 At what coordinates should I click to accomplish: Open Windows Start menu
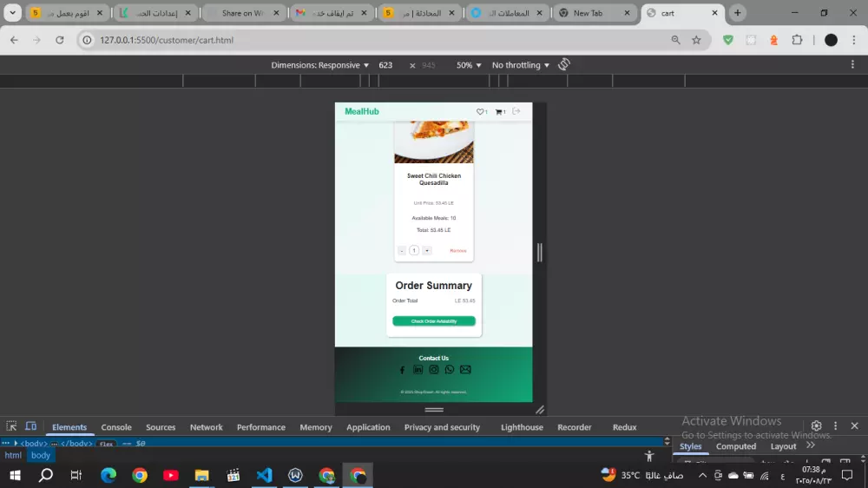pyautogui.click(x=15, y=475)
